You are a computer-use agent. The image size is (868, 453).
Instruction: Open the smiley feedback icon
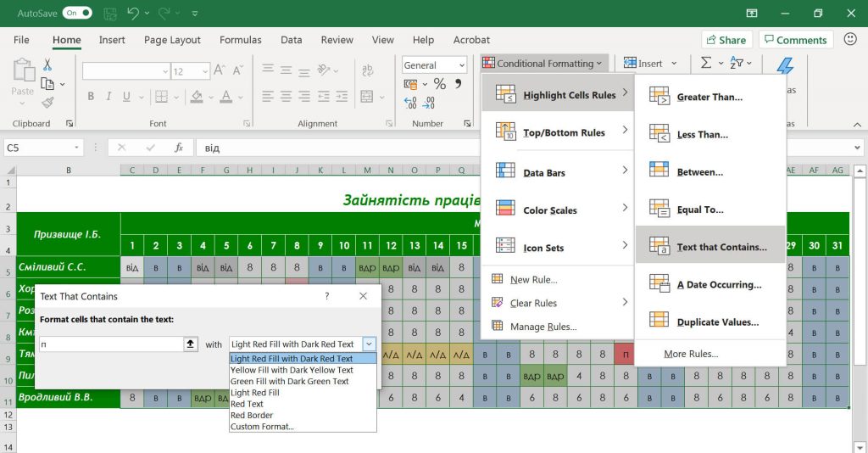850,39
